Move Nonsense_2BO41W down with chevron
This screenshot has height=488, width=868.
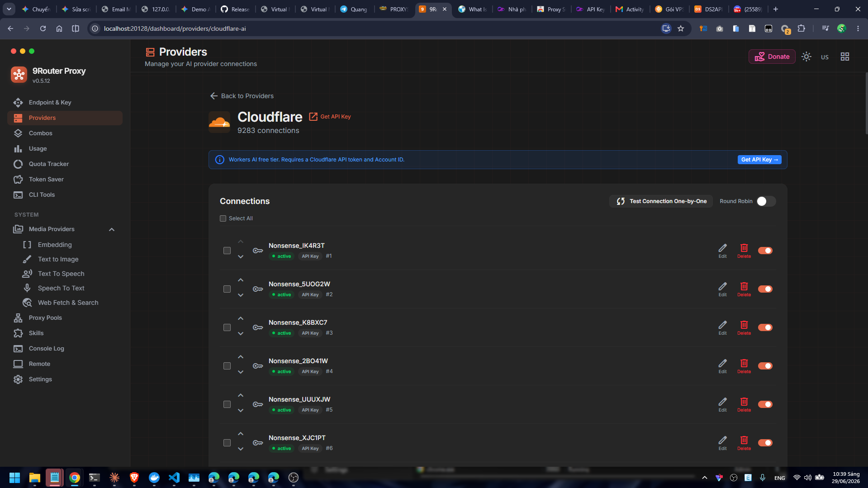[241, 372]
